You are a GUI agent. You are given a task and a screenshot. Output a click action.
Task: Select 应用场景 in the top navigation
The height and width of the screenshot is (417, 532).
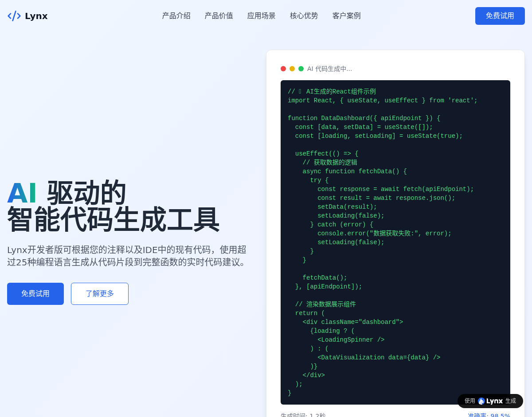click(x=261, y=16)
